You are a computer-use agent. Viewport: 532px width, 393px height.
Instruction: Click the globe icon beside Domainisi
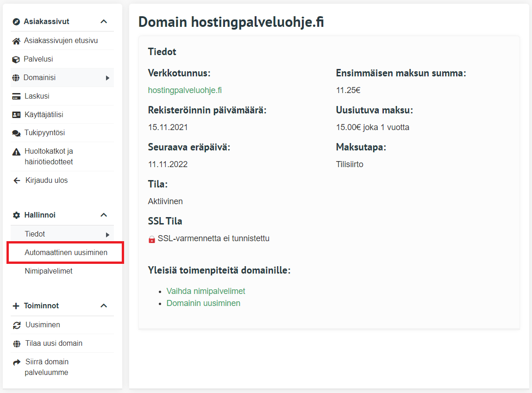[16, 78]
